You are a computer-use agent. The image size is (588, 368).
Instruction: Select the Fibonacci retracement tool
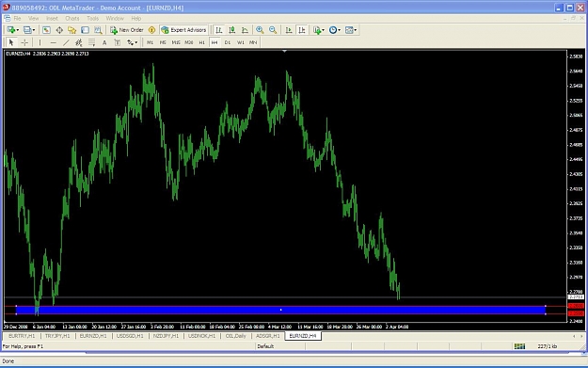click(x=91, y=42)
